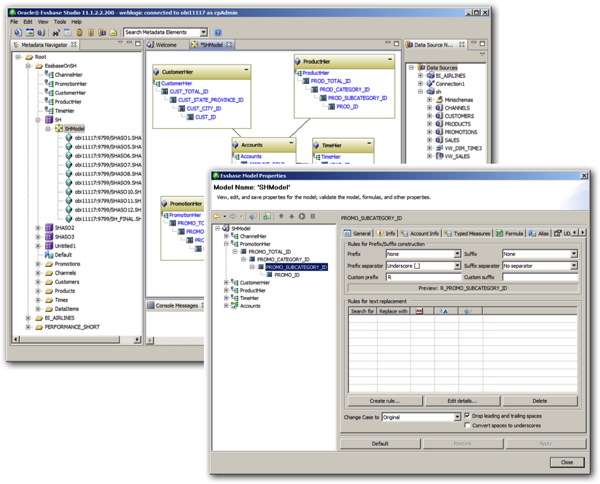
Task: Open the Tools menu
Action: [60, 22]
